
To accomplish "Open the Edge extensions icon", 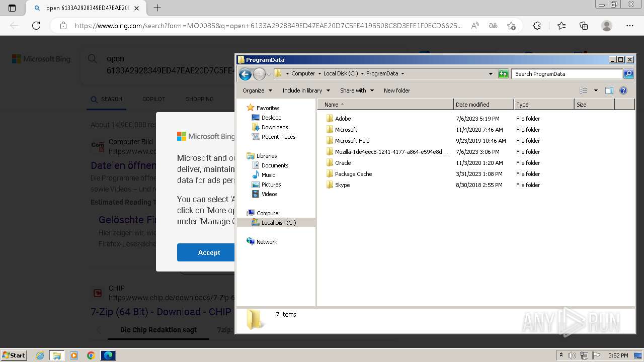I will click(x=537, y=26).
